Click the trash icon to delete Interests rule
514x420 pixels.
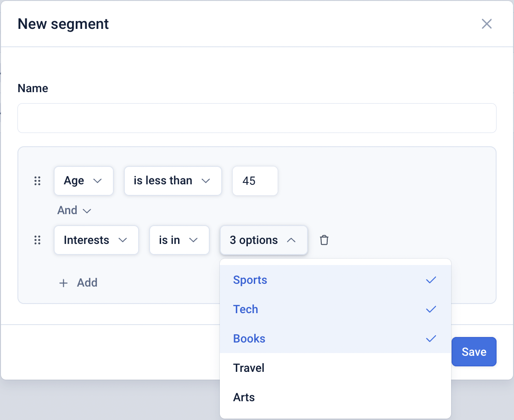pyautogui.click(x=324, y=240)
